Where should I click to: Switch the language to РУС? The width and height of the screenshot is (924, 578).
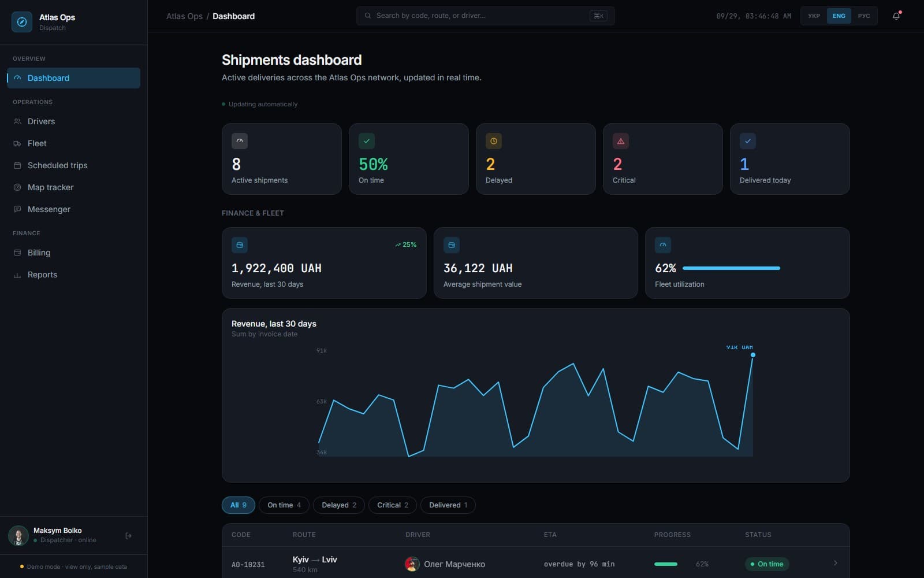pos(864,16)
